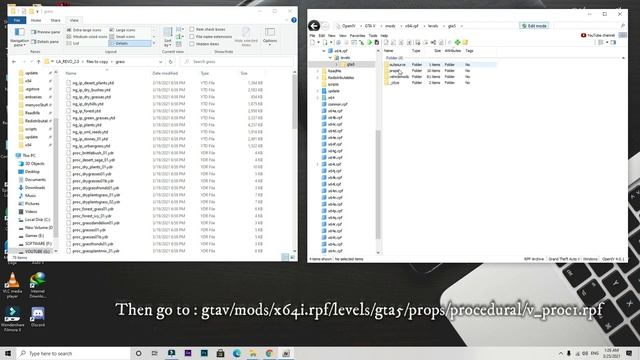
Task: Click OpenIV search magnifier icon
Action: tap(622, 26)
